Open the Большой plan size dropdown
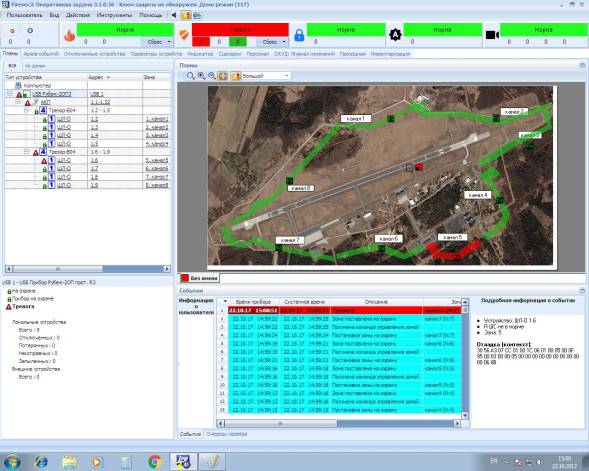 click(266, 76)
